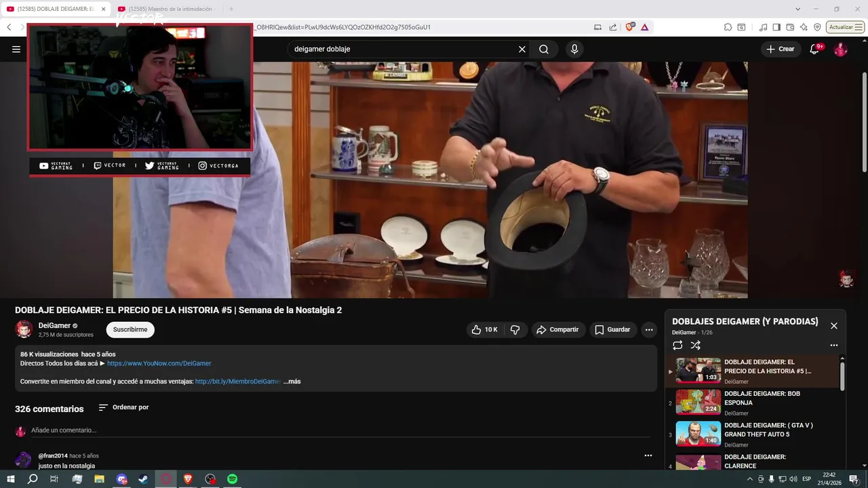Click the 'deigamer doblaje' search field
This screenshot has height=488, width=868.
(x=404, y=49)
